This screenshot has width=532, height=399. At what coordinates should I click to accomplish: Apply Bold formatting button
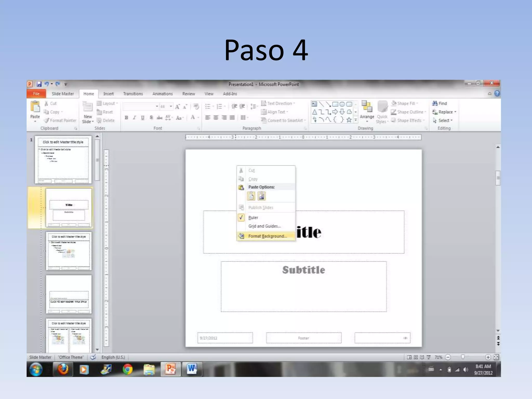tap(127, 118)
